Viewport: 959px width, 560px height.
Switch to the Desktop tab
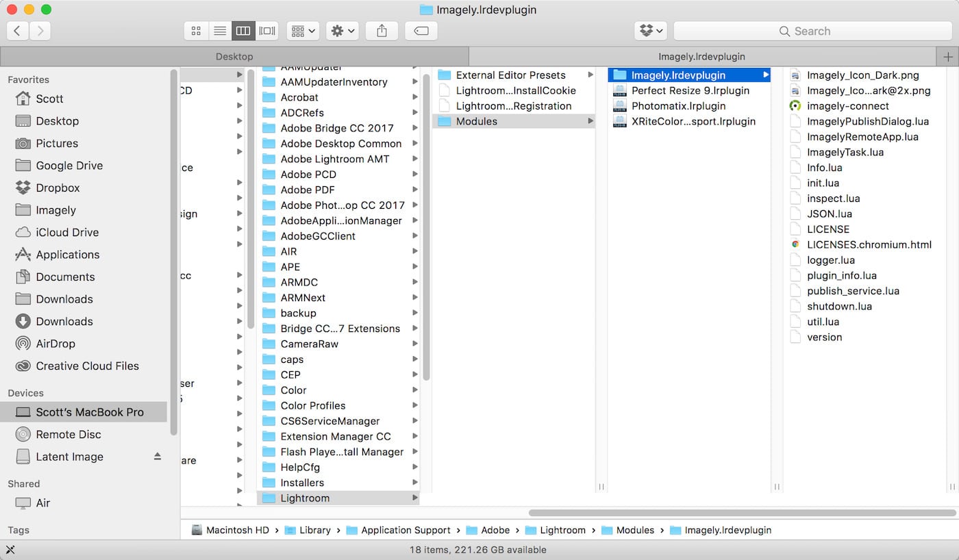[234, 56]
